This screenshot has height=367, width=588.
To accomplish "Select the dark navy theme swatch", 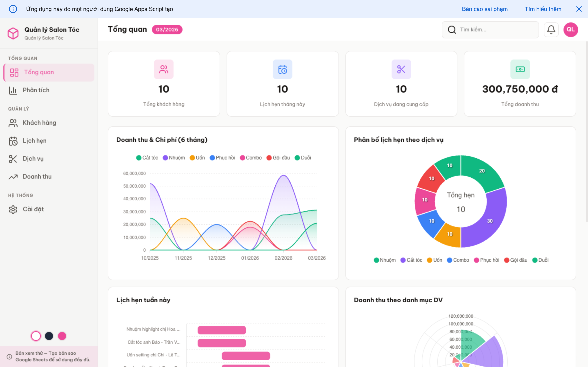I will click(x=49, y=336).
